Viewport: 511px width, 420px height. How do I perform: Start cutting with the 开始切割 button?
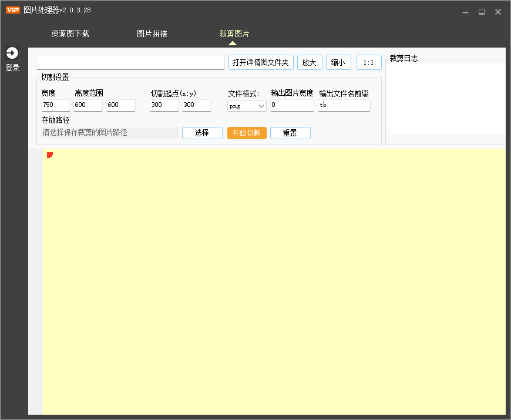pyautogui.click(x=247, y=133)
